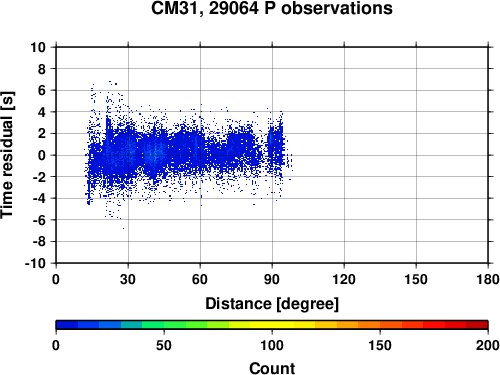Select the green segment near 50 on colorbar
Screen dimensions: 500x375
[164, 325]
